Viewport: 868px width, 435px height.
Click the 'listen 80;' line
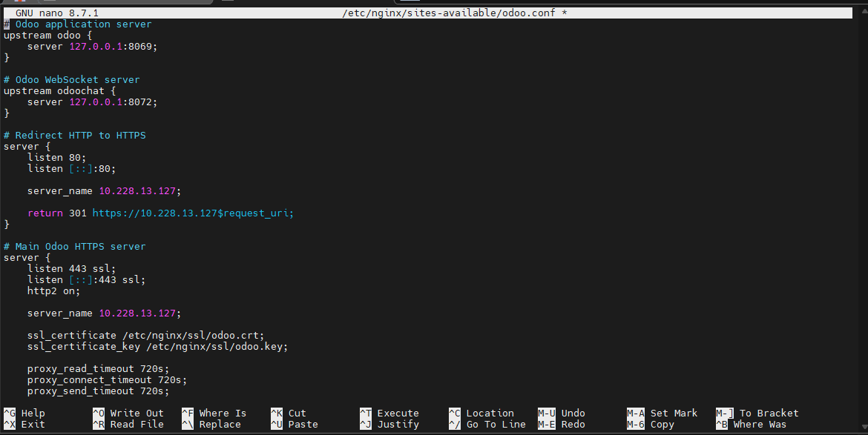[57, 158]
